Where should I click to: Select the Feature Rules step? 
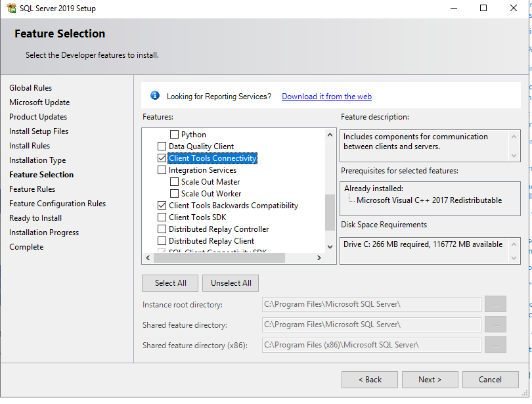32,189
